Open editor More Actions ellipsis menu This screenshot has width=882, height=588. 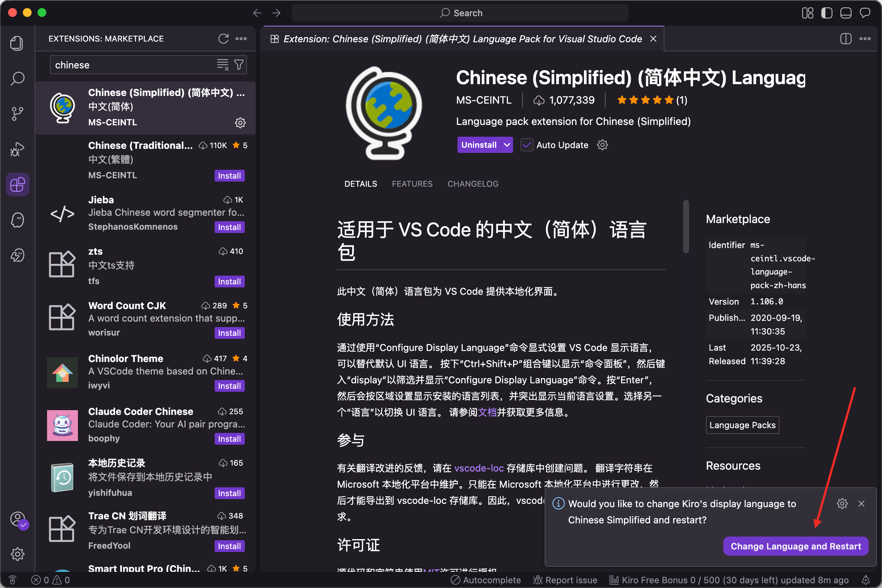tap(865, 39)
